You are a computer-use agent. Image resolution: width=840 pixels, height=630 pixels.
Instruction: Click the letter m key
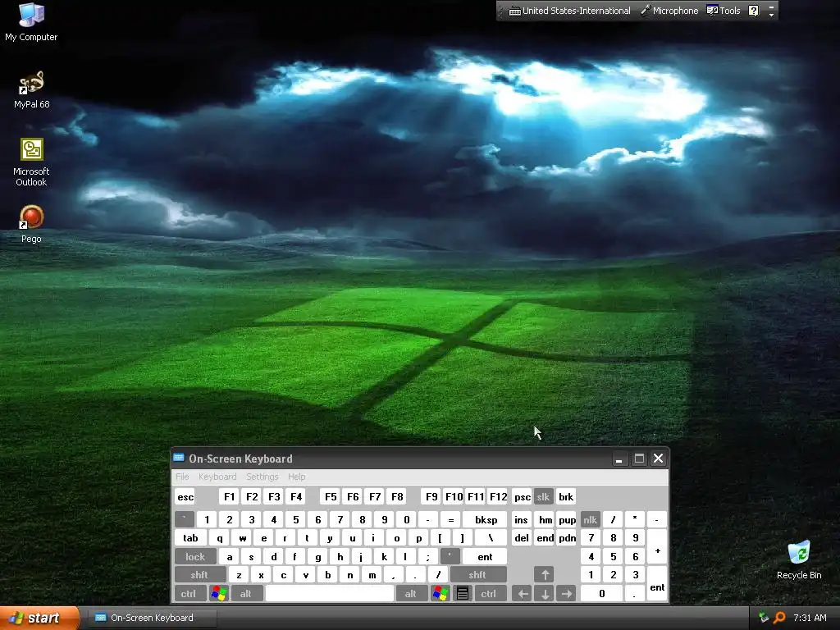tap(372, 575)
